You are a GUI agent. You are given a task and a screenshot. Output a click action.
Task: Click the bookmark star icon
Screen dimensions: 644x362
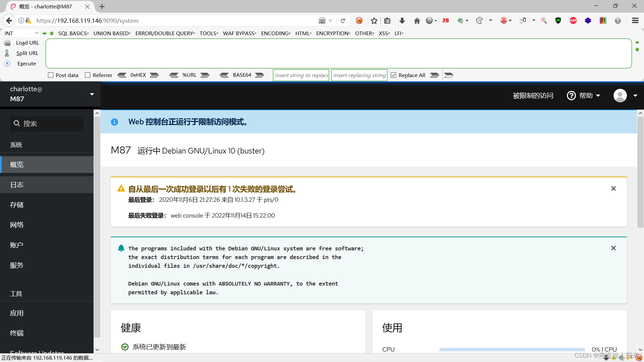[374, 21]
